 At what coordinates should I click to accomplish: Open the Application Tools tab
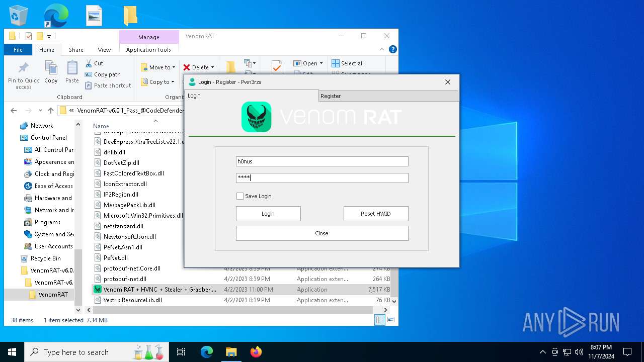click(148, 50)
